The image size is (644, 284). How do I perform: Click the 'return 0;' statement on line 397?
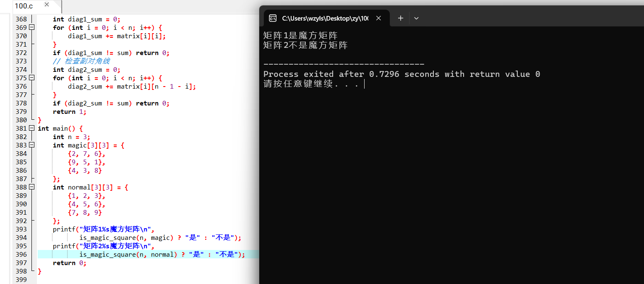coord(70,263)
